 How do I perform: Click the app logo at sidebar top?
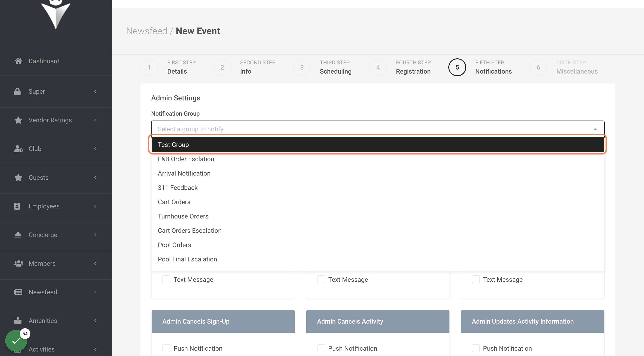pos(56,15)
